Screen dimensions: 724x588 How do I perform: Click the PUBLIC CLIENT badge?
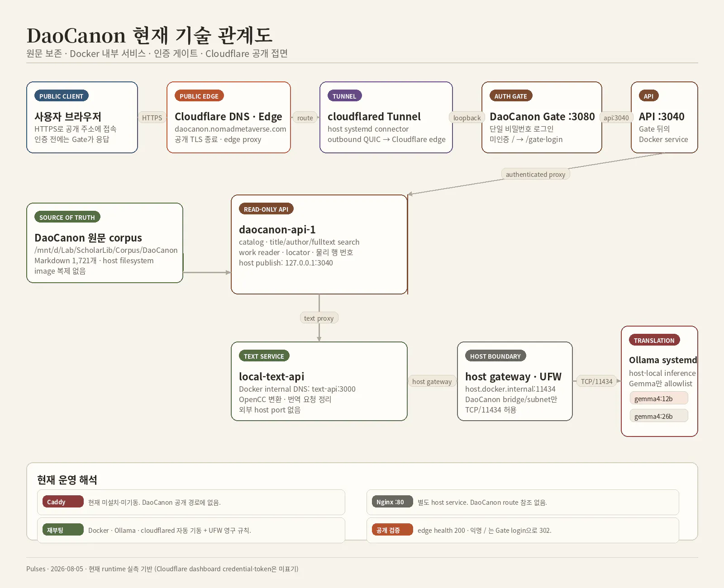click(61, 96)
